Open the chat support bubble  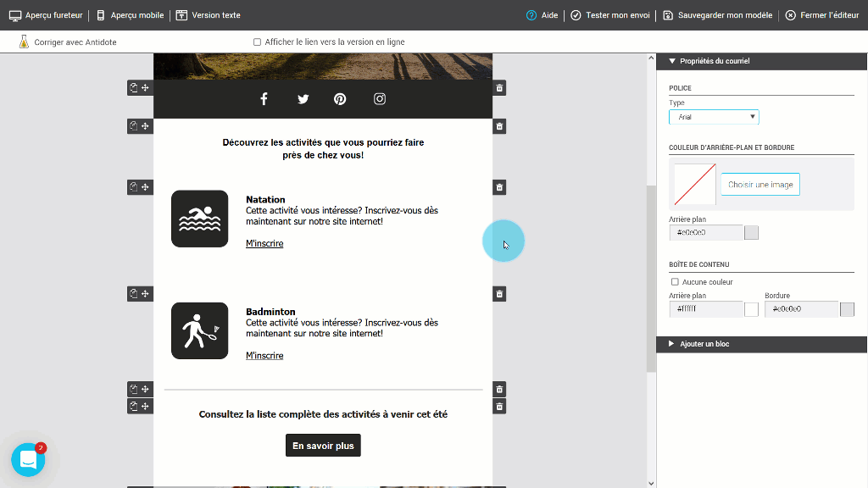point(28,458)
